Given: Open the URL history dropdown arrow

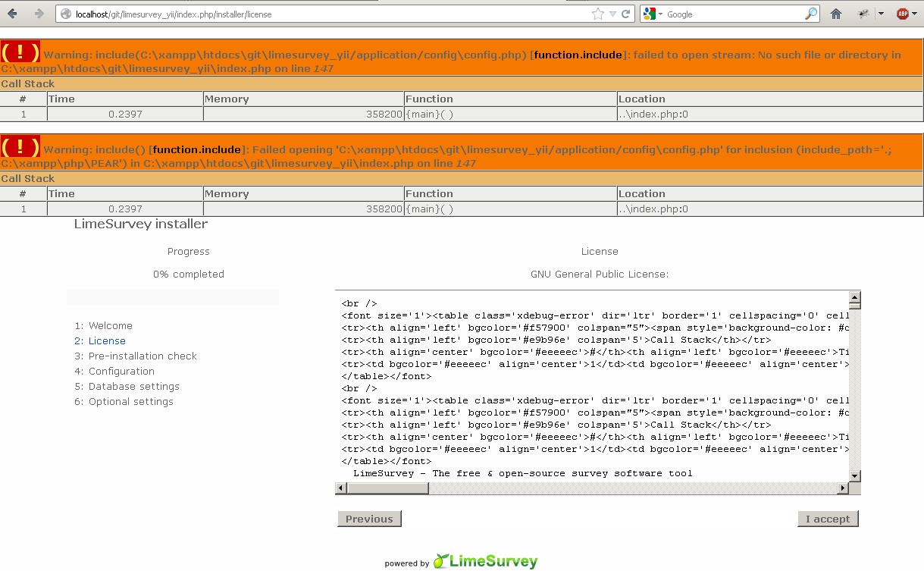Looking at the screenshot, I should click(613, 14).
